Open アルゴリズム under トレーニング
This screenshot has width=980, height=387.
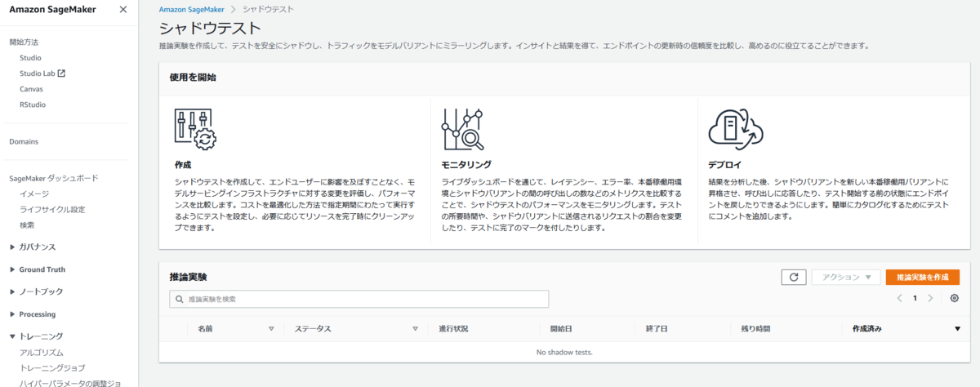pyautogui.click(x=42, y=353)
